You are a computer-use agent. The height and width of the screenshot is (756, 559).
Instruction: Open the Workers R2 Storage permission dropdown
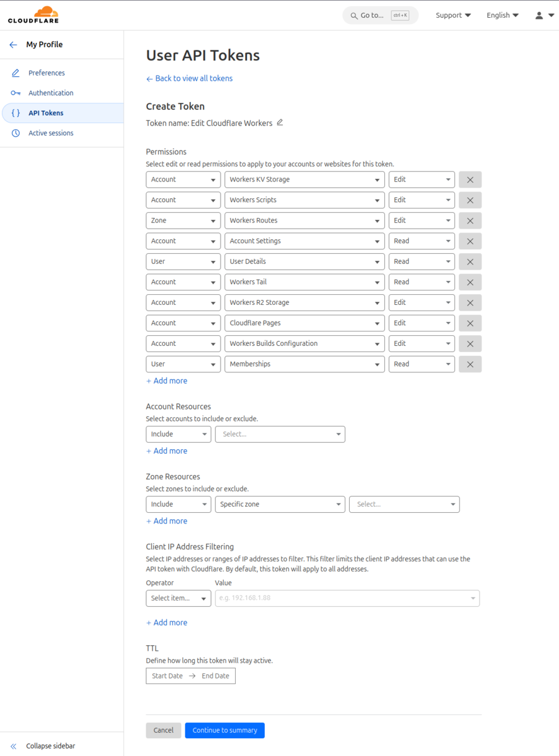coord(304,302)
